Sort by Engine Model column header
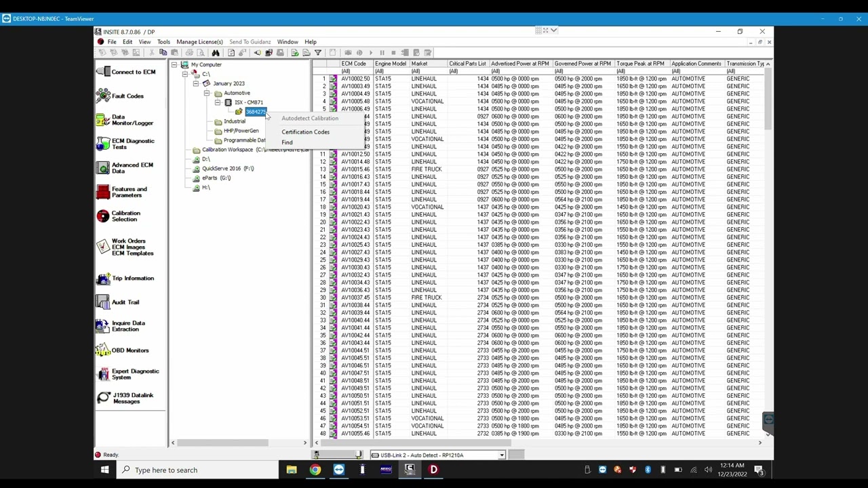The width and height of the screenshot is (868, 488). (391, 64)
